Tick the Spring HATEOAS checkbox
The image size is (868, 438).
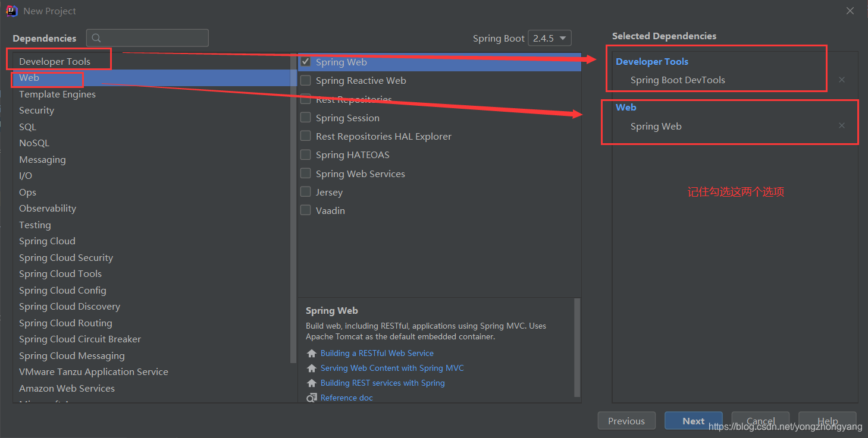click(x=306, y=155)
